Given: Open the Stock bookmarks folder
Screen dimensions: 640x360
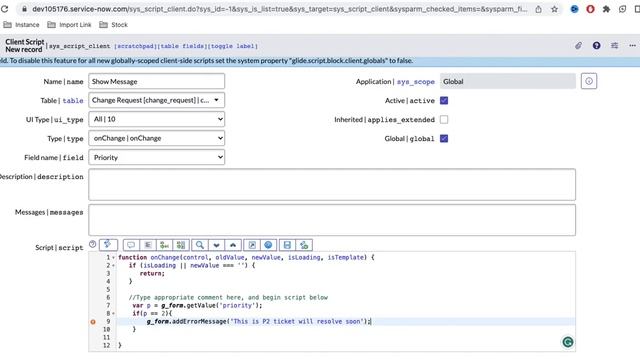Looking at the screenshot, I should click(x=113, y=25).
